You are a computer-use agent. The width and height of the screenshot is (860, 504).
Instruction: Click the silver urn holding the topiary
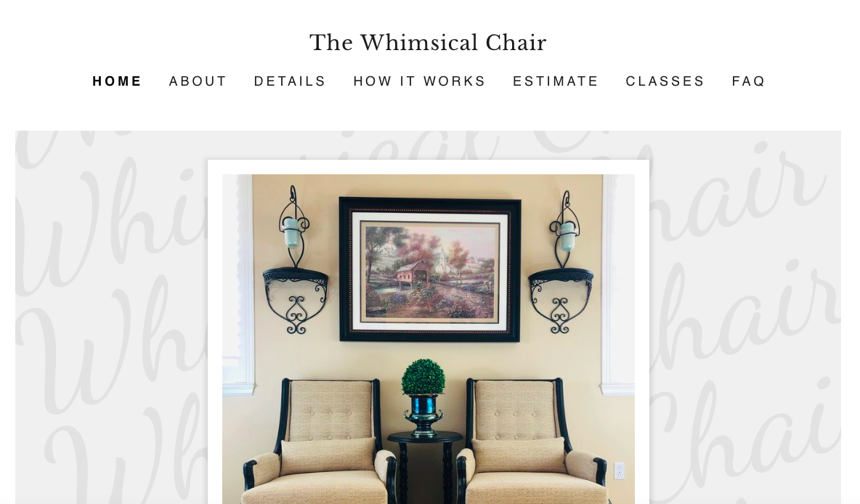(x=424, y=415)
